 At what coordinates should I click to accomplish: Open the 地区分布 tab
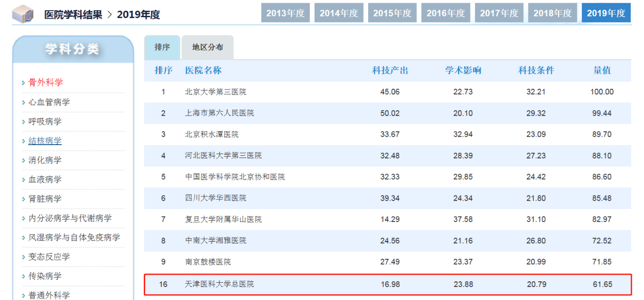(x=208, y=47)
